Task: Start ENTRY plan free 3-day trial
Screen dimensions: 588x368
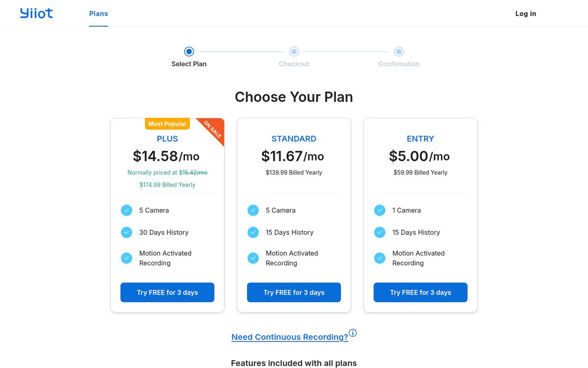Action: point(420,292)
